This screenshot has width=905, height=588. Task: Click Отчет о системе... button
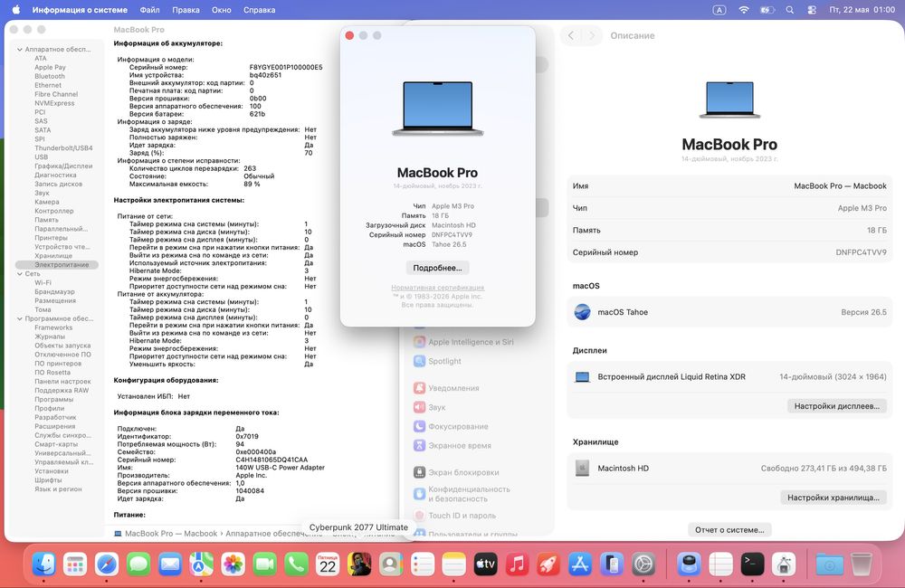point(729,530)
